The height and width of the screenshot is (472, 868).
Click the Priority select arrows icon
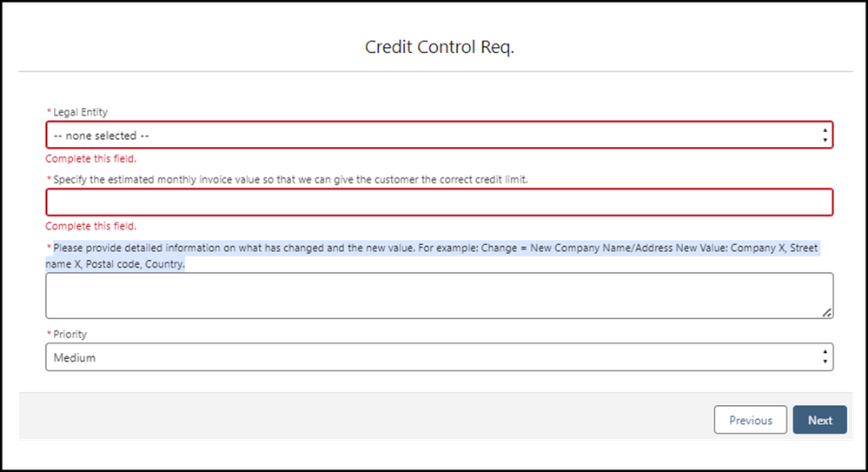tap(824, 357)
